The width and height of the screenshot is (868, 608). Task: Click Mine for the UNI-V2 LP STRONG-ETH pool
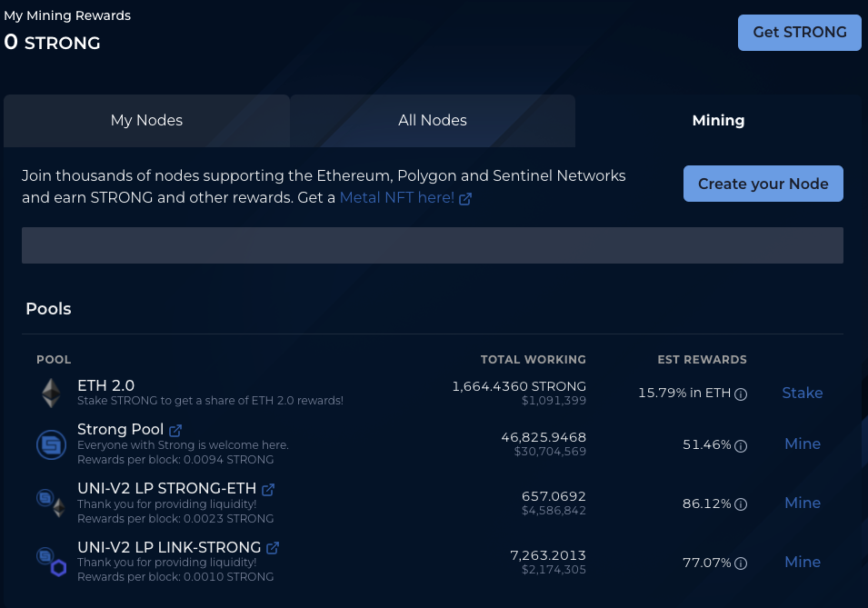pos(803,503)
